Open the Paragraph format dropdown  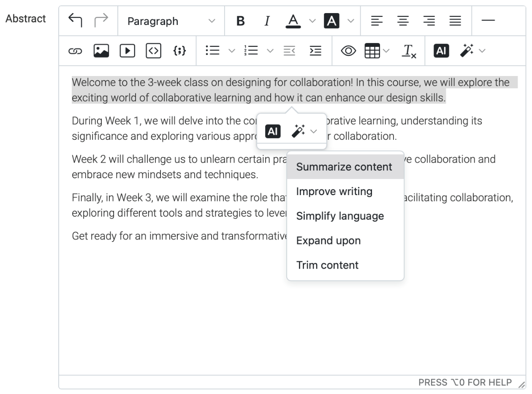coord(171,21)
